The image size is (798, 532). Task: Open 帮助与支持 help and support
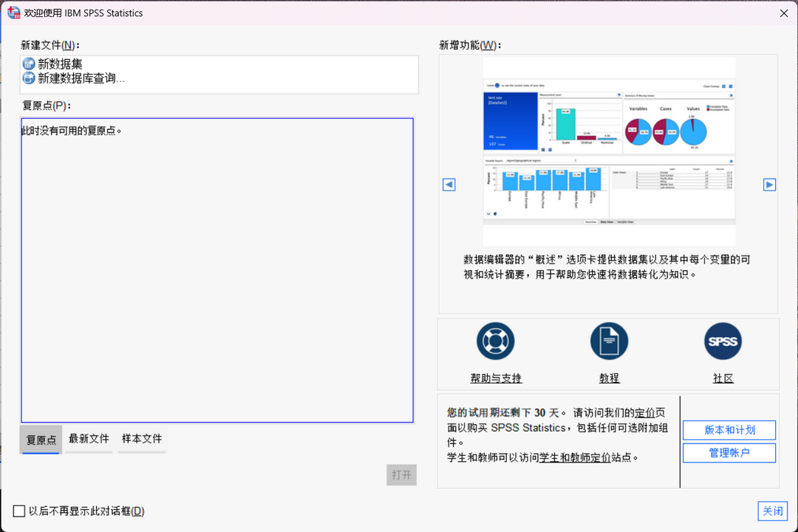(495, 378)
